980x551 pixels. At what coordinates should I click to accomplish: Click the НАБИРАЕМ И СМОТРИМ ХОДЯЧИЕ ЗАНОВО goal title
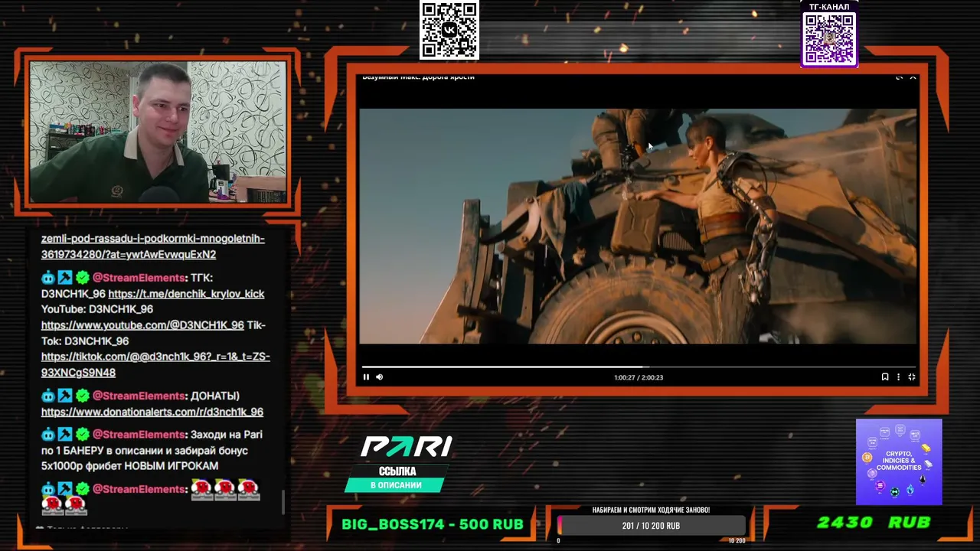pyautogui.click(x=651, y=510)
